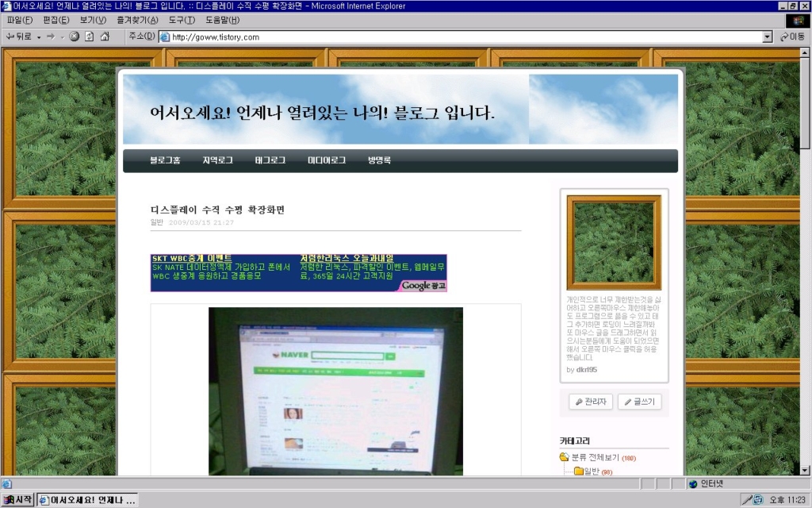Click the open folder icon beside 분류 전체보기
Screen dimensions: 812x508
[564, 456]
